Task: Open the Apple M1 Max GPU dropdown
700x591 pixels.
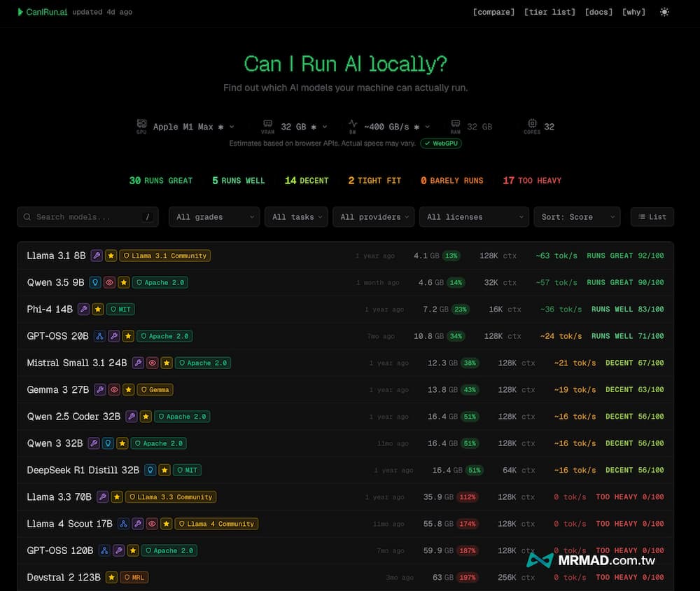Action: pyautogui.click(x=192, y=127)
